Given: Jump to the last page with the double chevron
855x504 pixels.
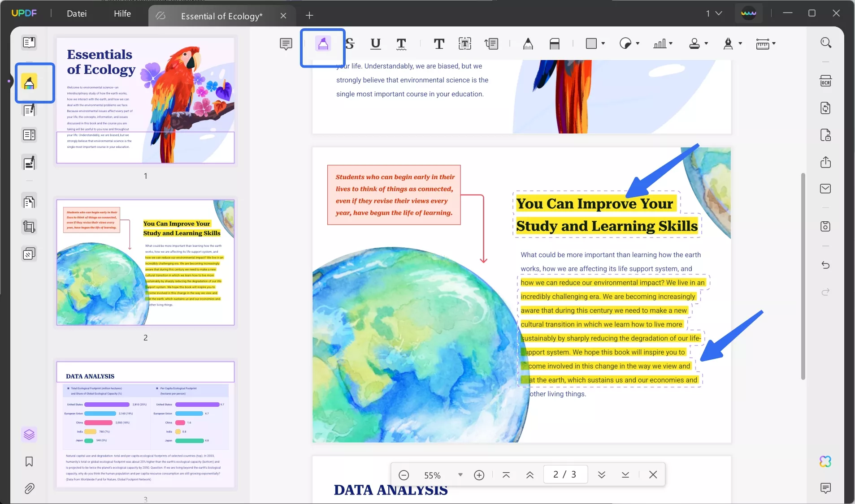Looking at the screenshot, I should click(602, 475).
